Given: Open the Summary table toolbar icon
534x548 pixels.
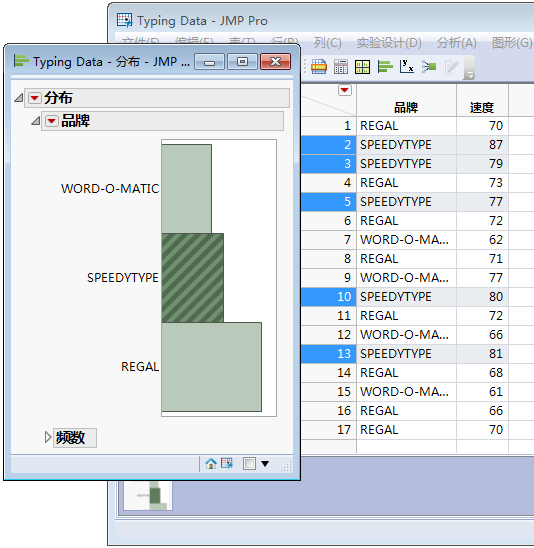Looking at the screenshot, I should pos(341,66).
